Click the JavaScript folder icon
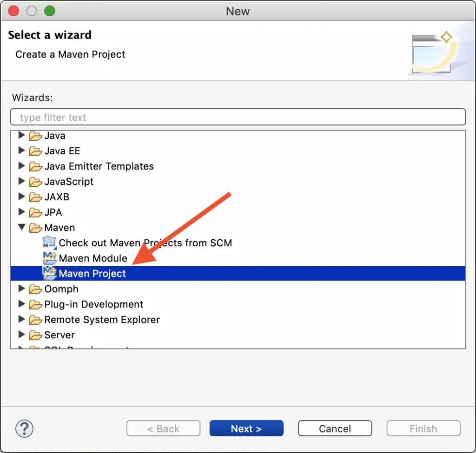The image size is (476, 453). pyautogui.click(x=36, y=181)
